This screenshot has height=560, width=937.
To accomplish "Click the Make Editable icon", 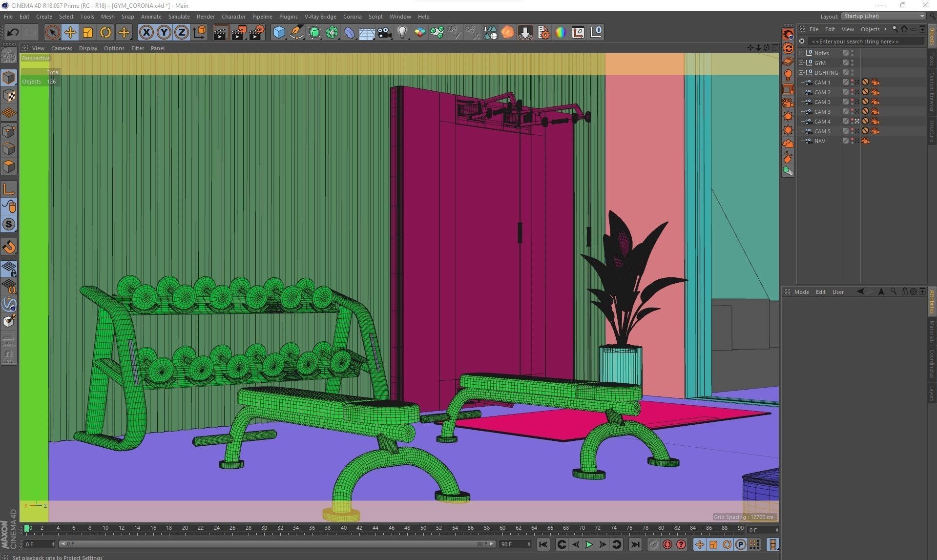I will coord(9,55).
